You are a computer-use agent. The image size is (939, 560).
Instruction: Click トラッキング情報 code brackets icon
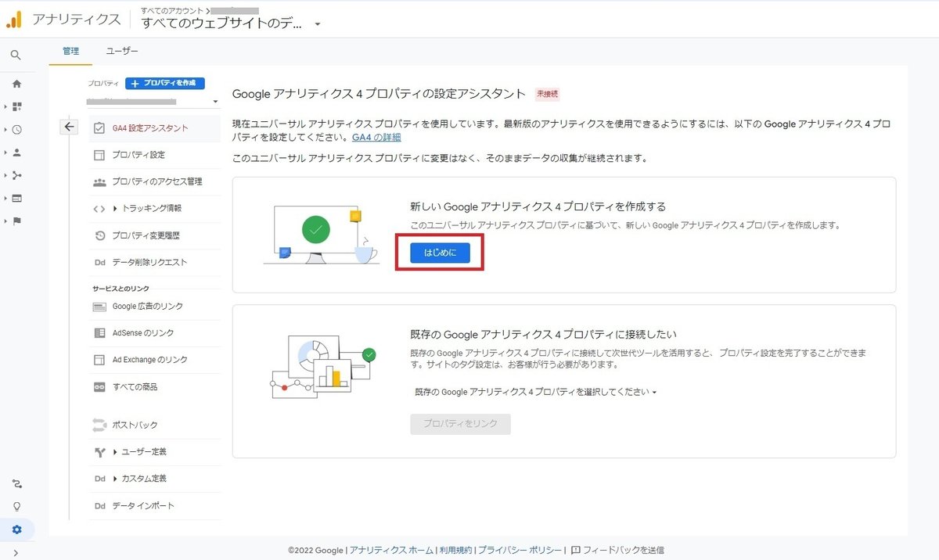(99, 209)
